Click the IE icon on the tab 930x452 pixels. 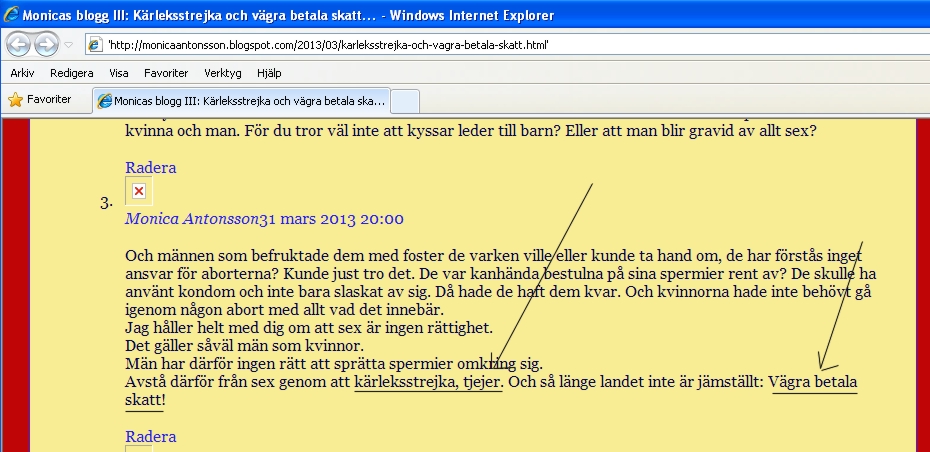click(105, 101)
